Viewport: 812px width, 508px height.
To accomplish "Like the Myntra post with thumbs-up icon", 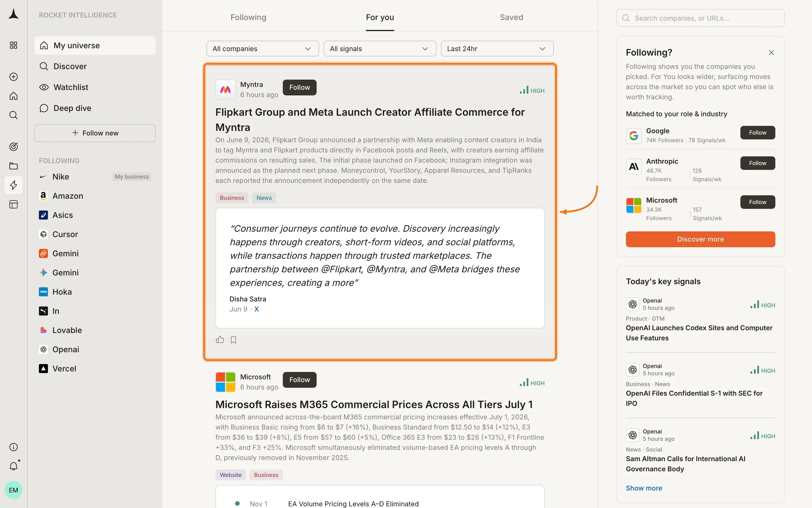I will [x=220, y=340].
